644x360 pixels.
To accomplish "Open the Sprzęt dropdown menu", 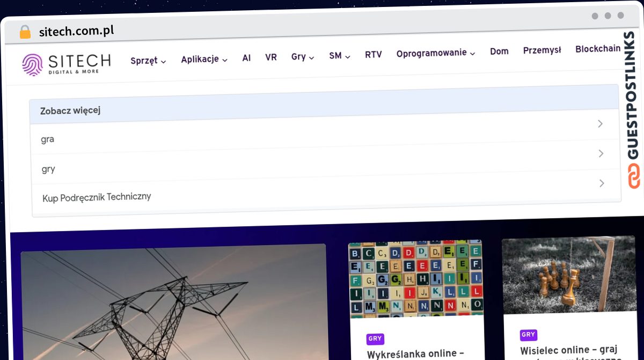I will coord(148,61).
